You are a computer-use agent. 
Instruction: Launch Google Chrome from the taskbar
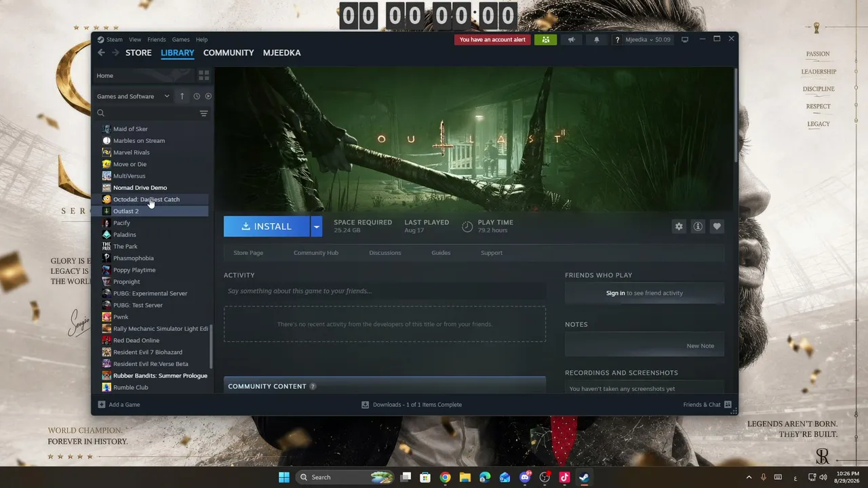point(445,477)
